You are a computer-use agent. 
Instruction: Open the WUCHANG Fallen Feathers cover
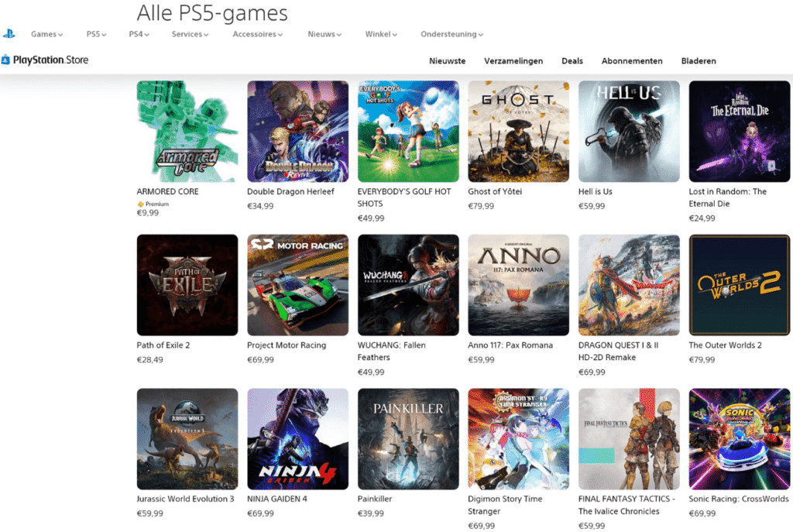(x=408, y=285)
